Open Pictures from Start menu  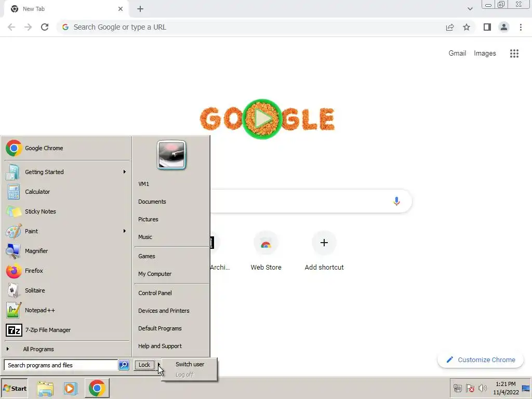tap(171, 219)
